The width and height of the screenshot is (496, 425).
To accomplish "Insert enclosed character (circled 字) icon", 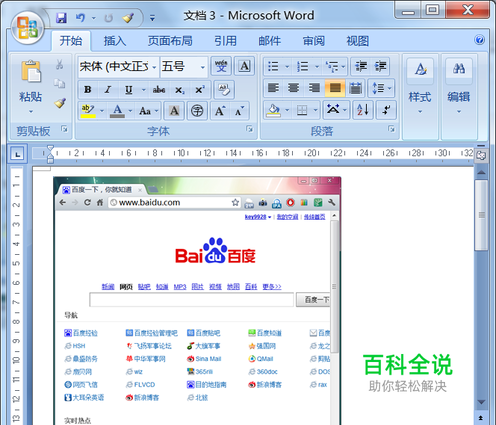I will click(197, 111).
